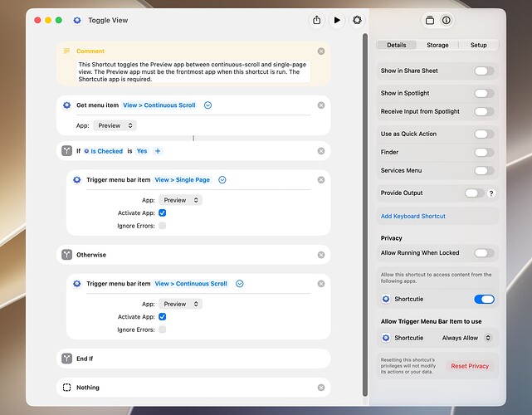Uncheck Activate App under Single Page trigger
The image size is (532, 415).
pyautogui.click(x=163, y=212)
